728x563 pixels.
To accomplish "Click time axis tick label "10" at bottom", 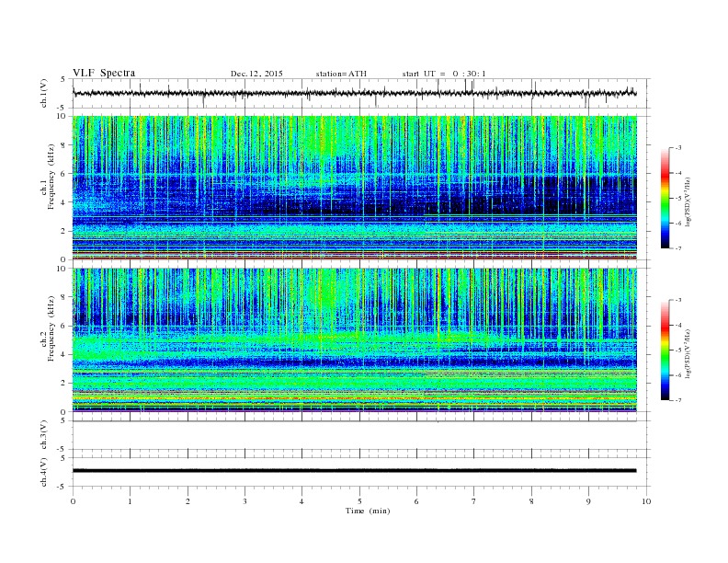I will [646, 501].
